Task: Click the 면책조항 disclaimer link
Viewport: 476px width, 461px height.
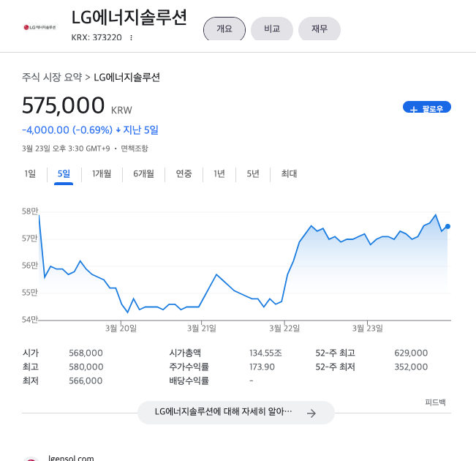Action: click(135, 149)
